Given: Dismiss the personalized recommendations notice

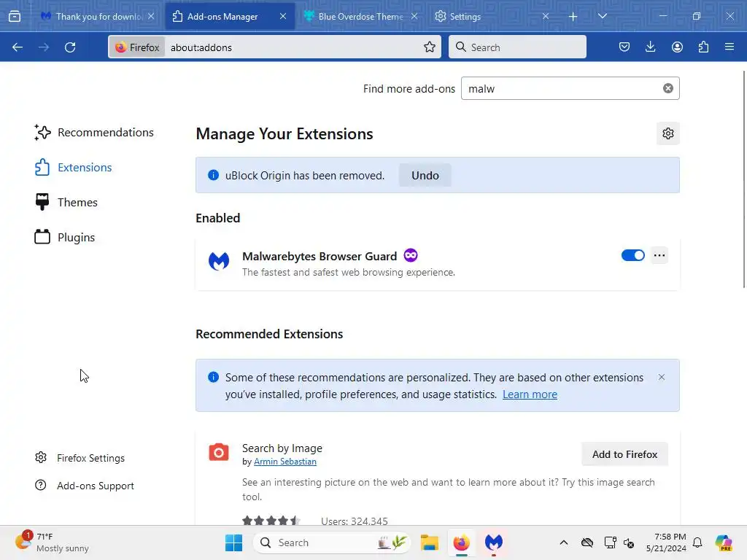Looking at the screenshot, I should click(661, 377).
